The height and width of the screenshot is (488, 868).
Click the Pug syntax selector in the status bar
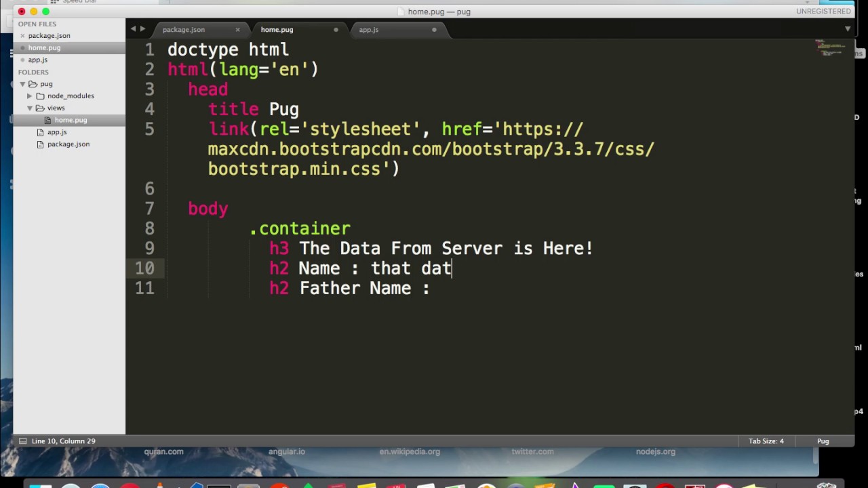point(823,441)
